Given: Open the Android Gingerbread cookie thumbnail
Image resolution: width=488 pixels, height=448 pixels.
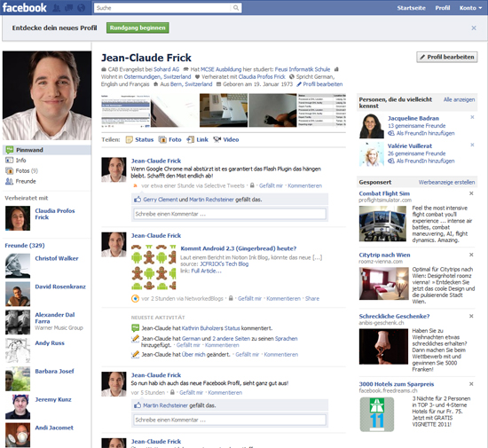Looking at the screenshot, I should (x=153, y=267).
